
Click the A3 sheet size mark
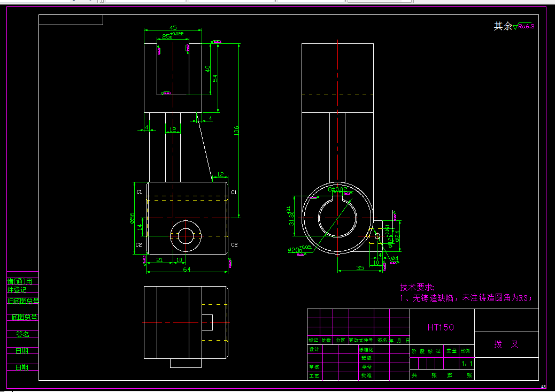tap(543, 387)
